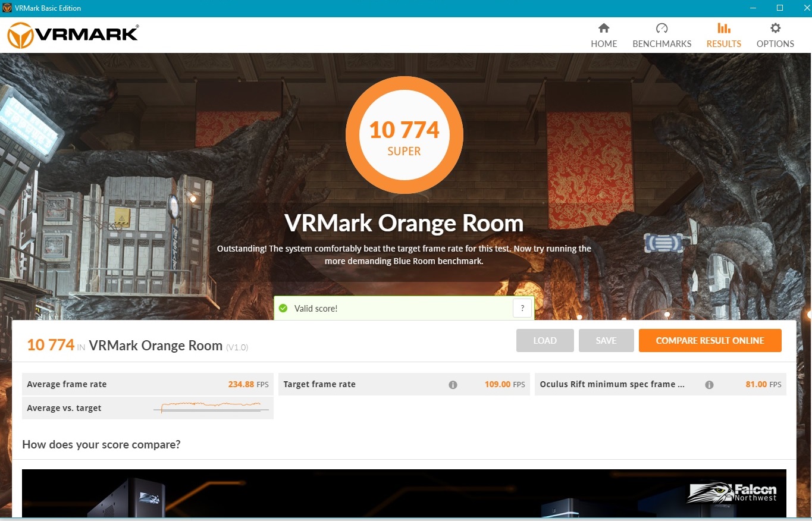Click the question mark help button
Screen dimensions: 812x521
522,308
